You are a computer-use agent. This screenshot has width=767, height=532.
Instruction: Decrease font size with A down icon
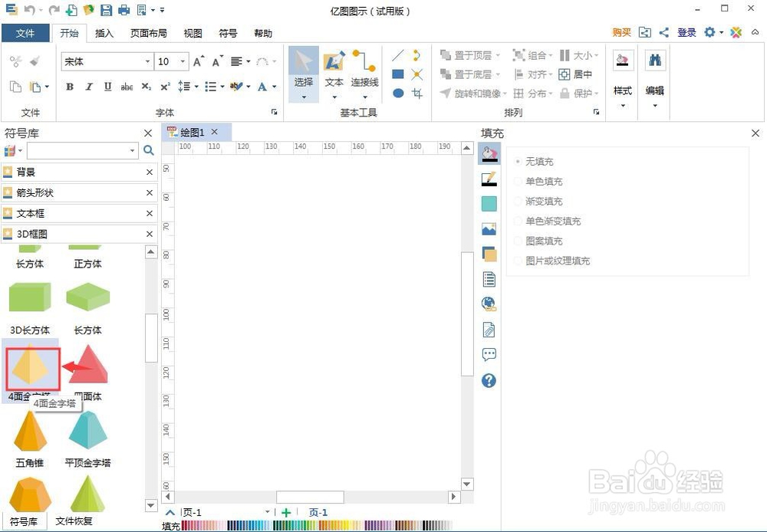[218, 61]
